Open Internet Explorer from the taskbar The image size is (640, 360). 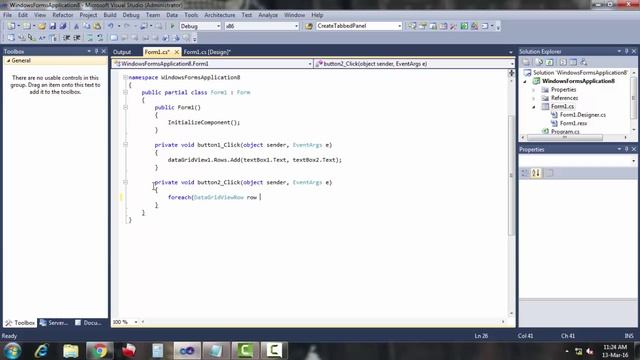click(x=42, y=351)
